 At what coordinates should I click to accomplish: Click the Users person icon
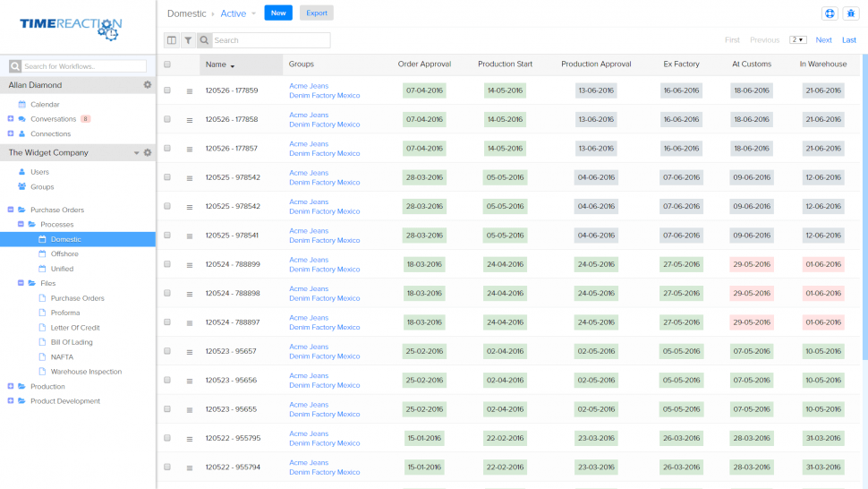(x=21, y=172)
